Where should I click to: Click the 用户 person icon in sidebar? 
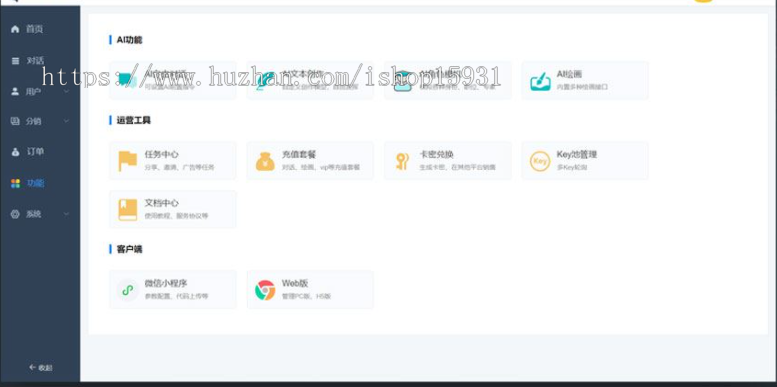pos(15,91)
